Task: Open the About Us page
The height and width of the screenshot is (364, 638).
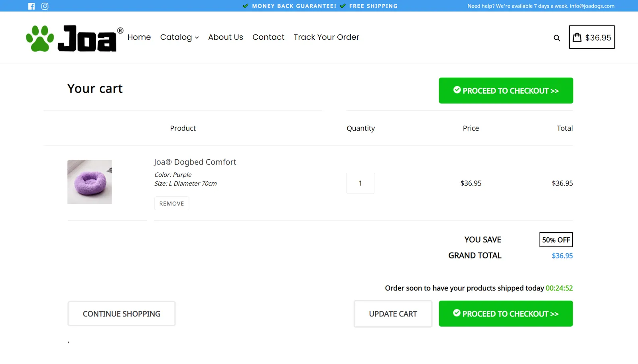Action: (226, 37)
